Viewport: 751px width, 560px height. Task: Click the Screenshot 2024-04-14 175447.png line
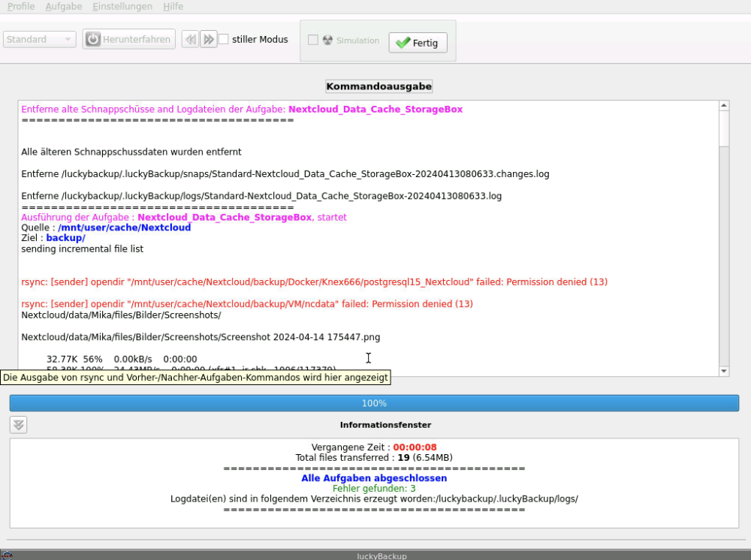[x=201, y=337]
